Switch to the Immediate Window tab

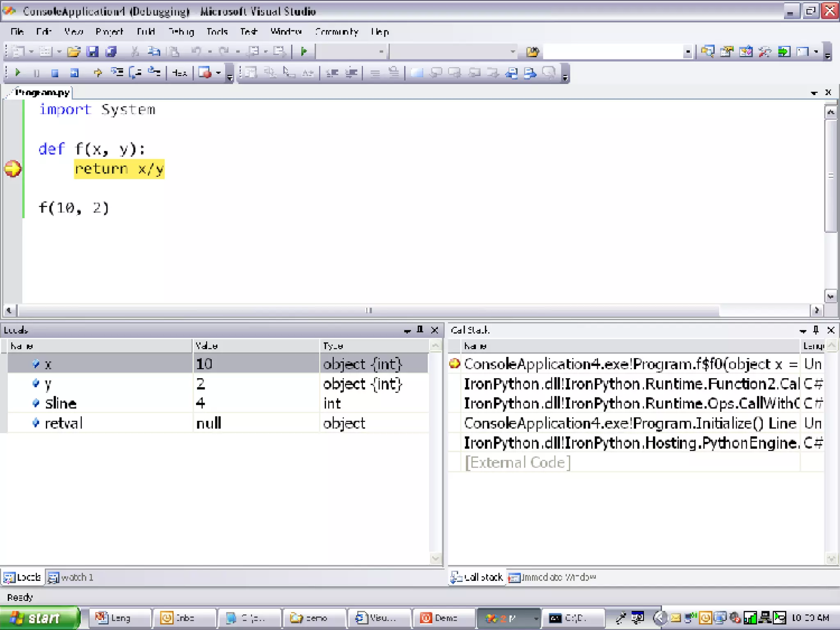point(552,577)
